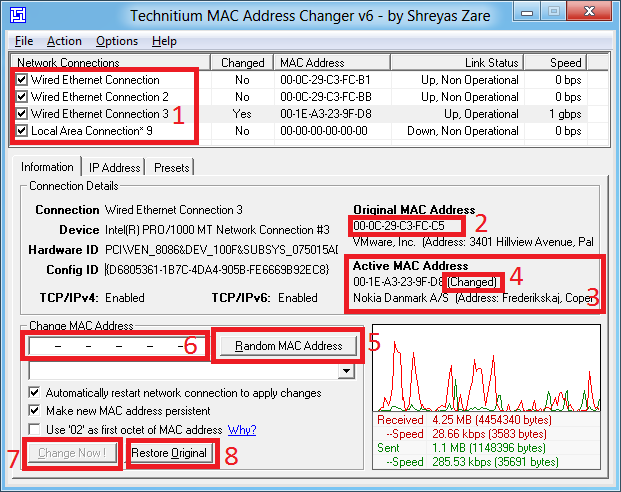This screenshot has height=492, width=621.
Task: Open the Why? link
Action: pyautogui.click(x=242, y=430)
